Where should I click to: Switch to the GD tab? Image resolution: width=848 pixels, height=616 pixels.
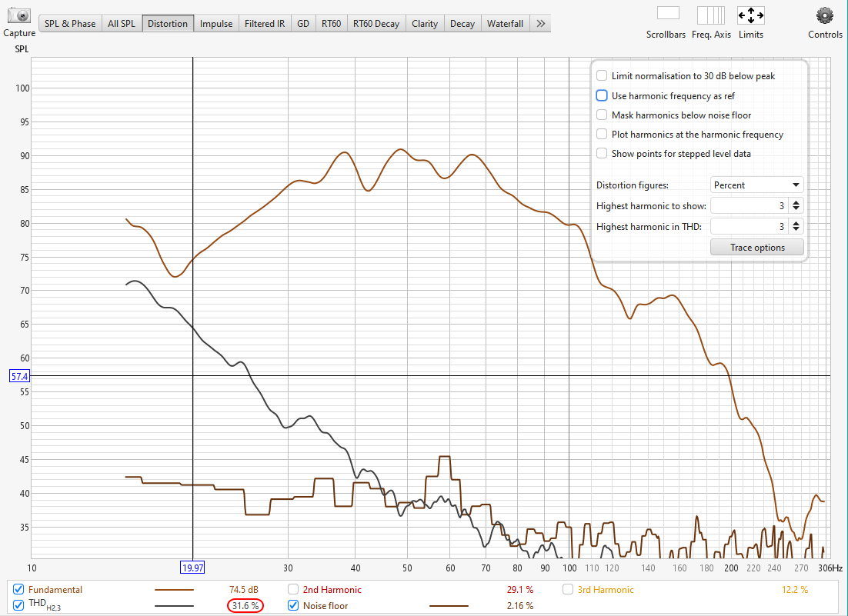point(303,23)
